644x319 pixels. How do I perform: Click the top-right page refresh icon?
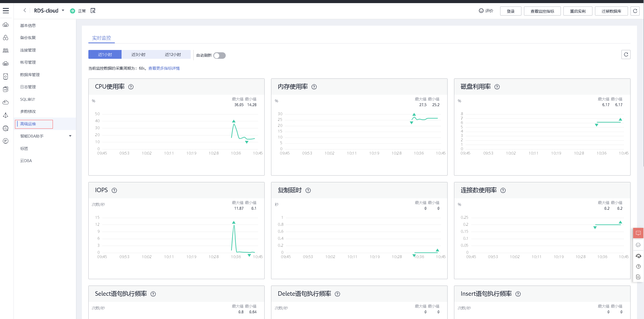pyautogui.click(x=635, y=11)
